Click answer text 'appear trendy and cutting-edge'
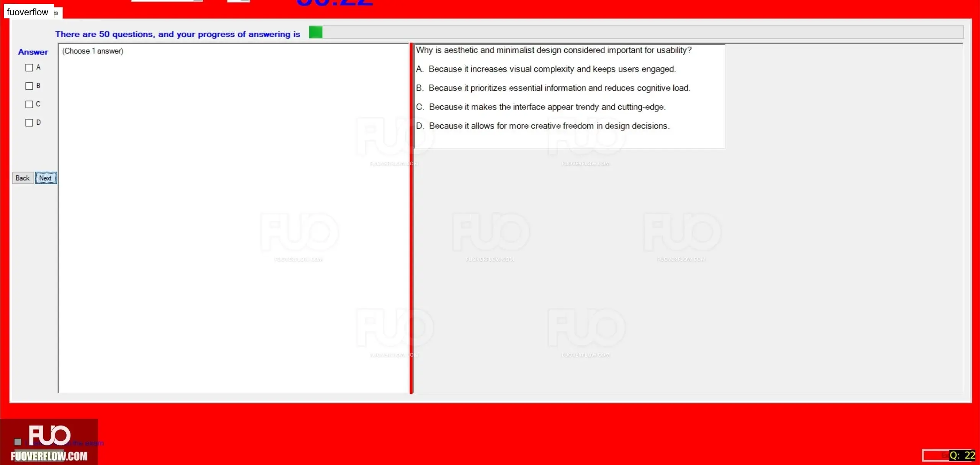 pos(606,107)
